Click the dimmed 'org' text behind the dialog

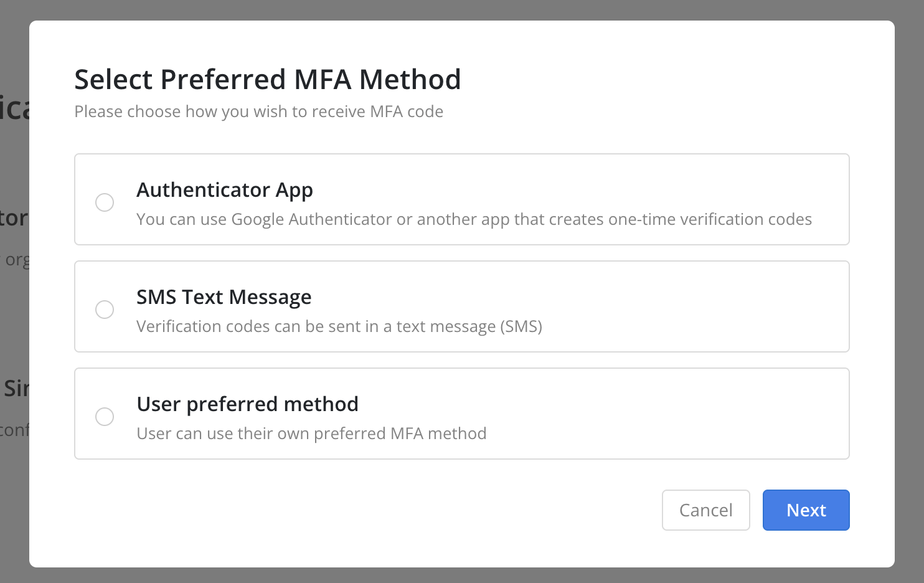(x=17, y=260)
